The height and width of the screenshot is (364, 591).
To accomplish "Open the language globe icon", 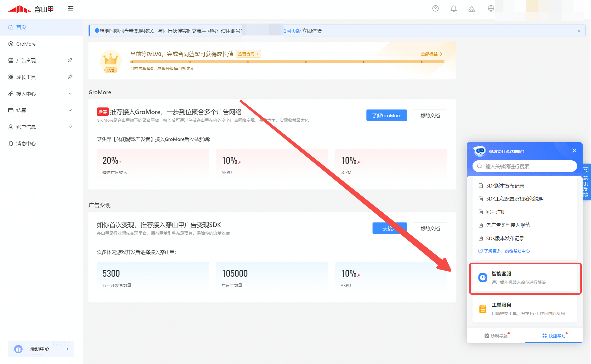I will click(x=491, y=9).
